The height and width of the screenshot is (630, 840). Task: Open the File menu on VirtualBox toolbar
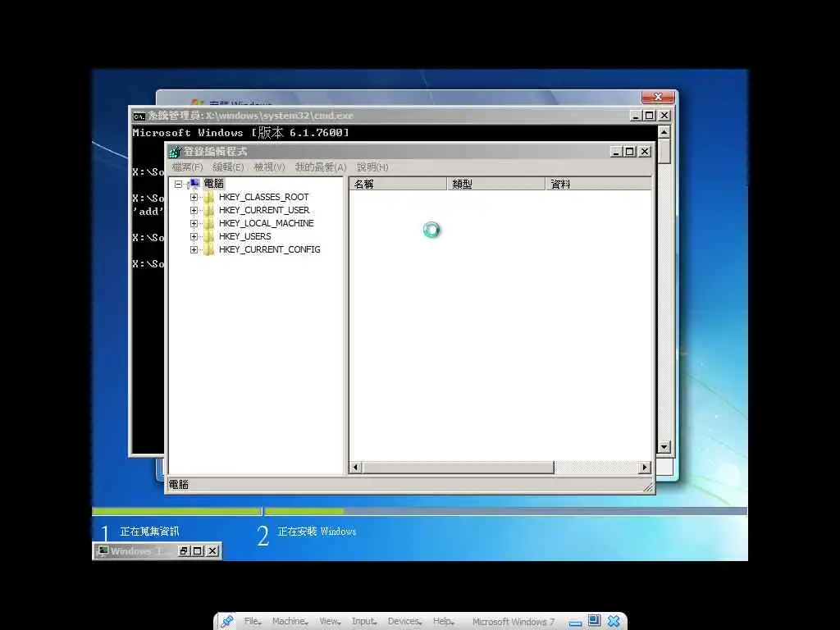(x=253, y=622)
